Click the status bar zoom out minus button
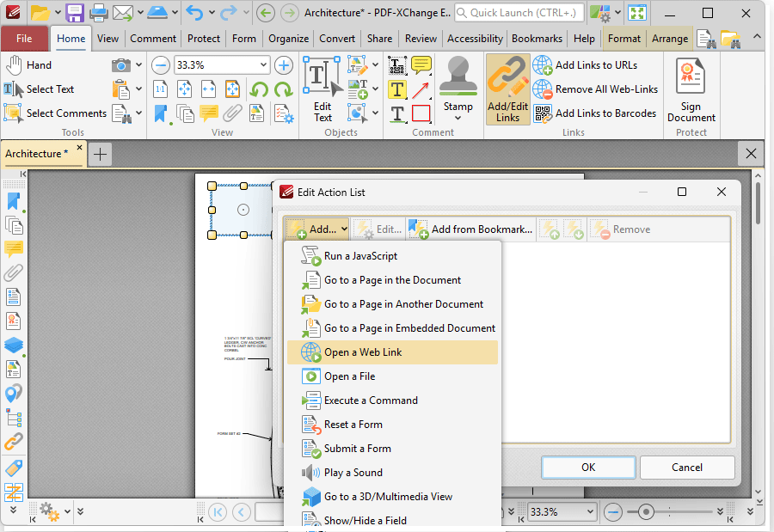The height and width of the screenshot is (532, 774). pyautogui.click(x=613, y=512)
